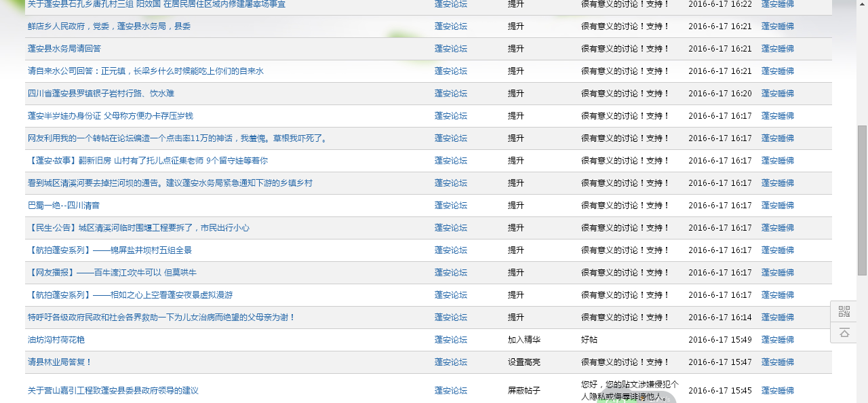Open 关于营山嘉引工程致蓬安县委县政府领导的建议 thread
The width and height of the screenshot is (868, 403).
113,391
